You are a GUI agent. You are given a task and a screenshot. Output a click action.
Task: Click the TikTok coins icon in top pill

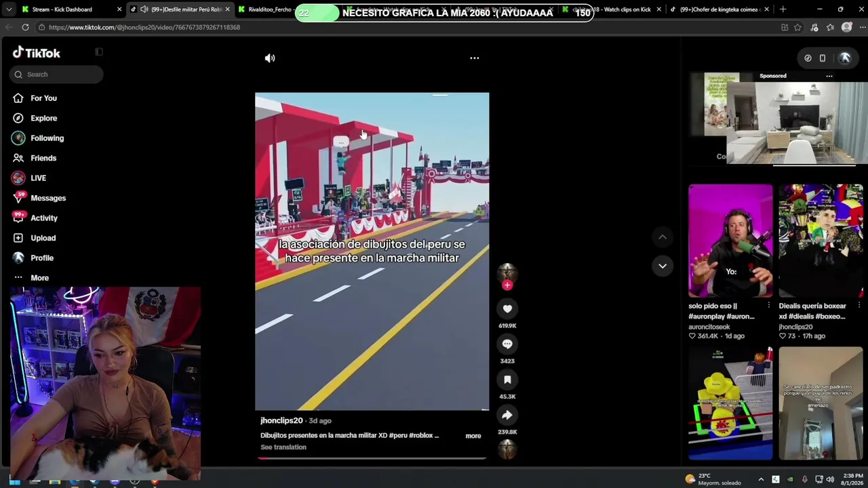(x=808, y=58)
